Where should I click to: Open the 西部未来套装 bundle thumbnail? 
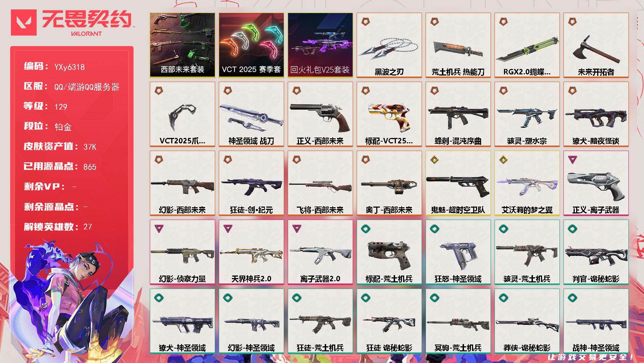[x=182, y=45]
